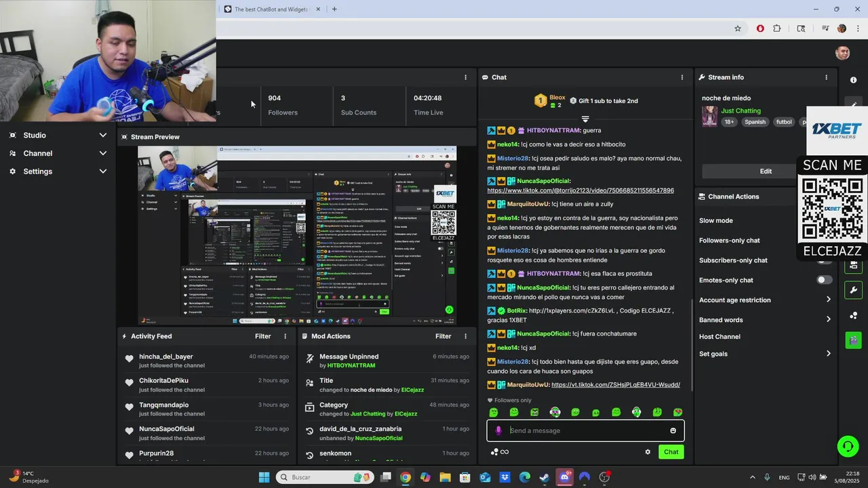
Task: Click the 18+ stream tag
Action: [729, 122]
